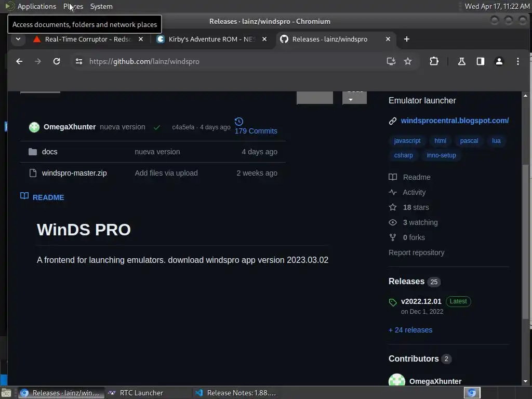This screenshot has height=399, width=532.
Task: Click the show desktop icon in taskbar
Action: coord(6,393)
